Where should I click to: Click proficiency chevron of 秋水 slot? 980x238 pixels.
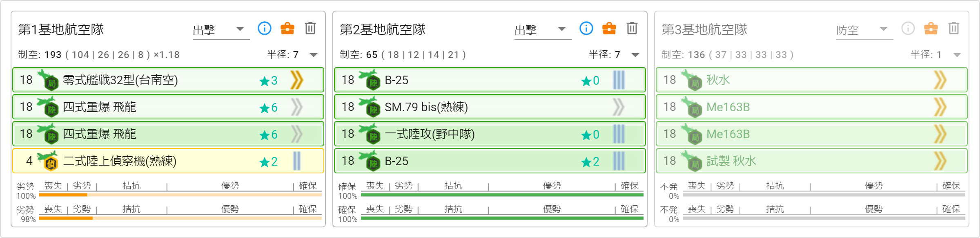(x=940, y=80)
